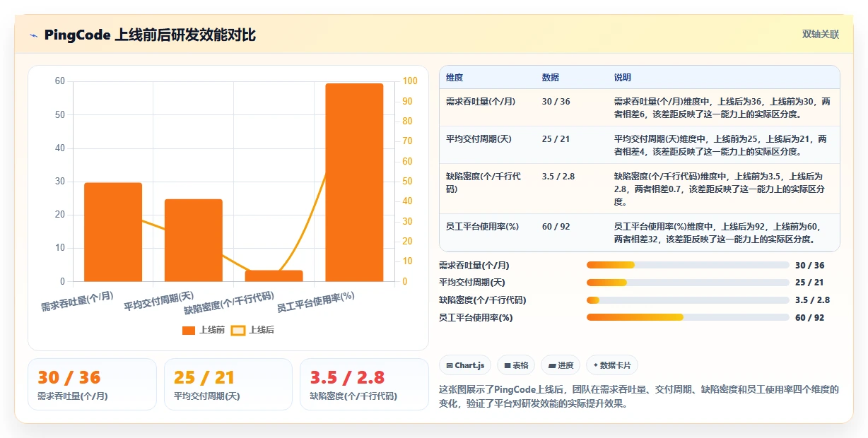
Task: Click the 需求吞吐量(个/月) progress bar
Action: point(688,265)
